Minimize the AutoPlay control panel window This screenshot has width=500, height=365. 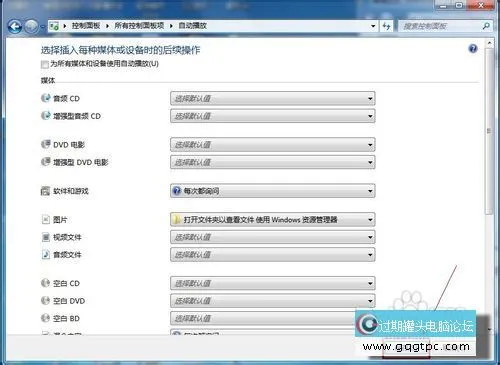pos(443,5)
